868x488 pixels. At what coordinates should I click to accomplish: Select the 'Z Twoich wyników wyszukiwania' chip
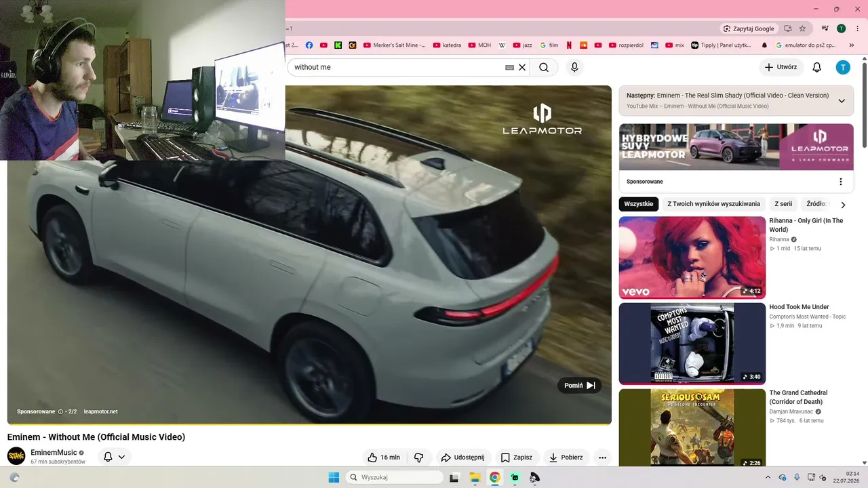714,204
